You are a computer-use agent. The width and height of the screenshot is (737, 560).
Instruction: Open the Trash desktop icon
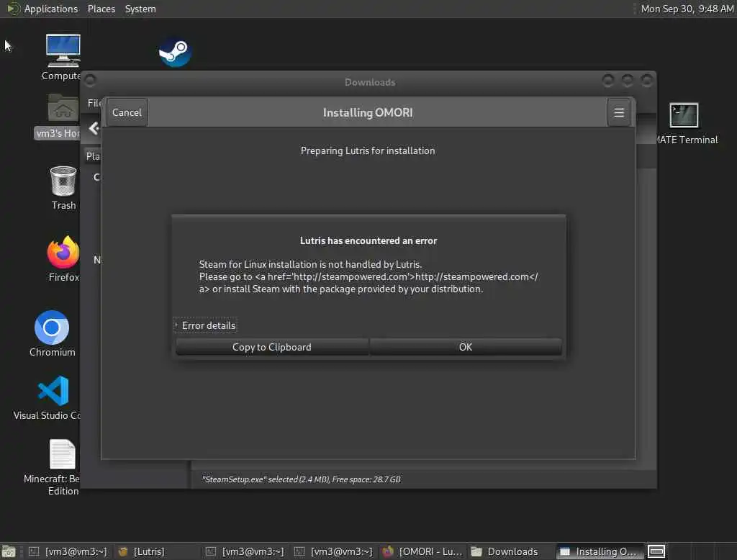pyautogui.click(x=63, y=181)
